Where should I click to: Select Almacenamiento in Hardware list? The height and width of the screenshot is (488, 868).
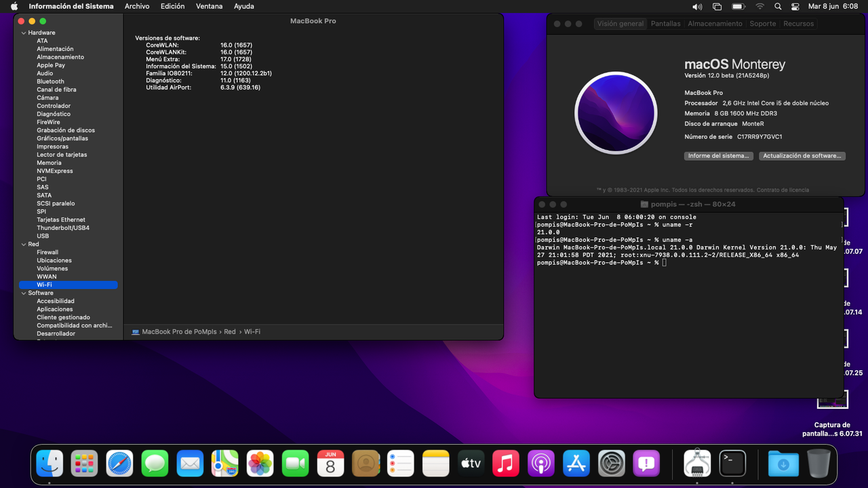(60, 57)
